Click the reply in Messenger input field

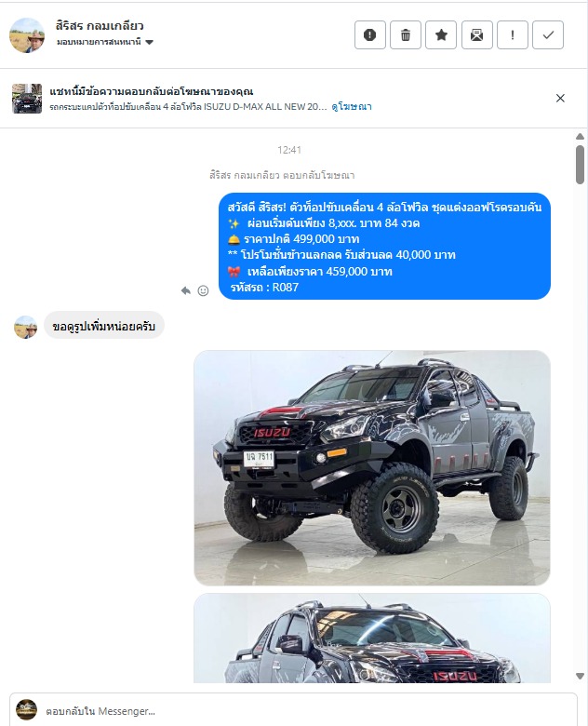(294, 711)
